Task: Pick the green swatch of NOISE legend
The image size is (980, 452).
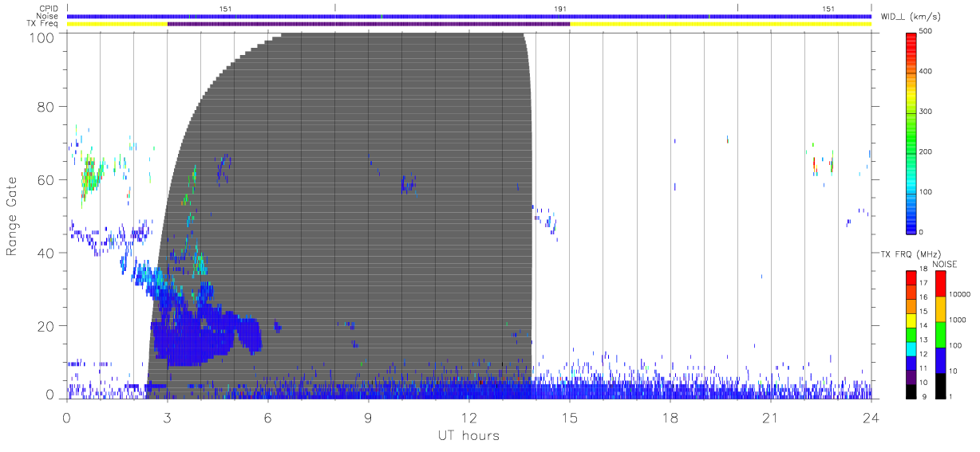Action: click(941, 335)
